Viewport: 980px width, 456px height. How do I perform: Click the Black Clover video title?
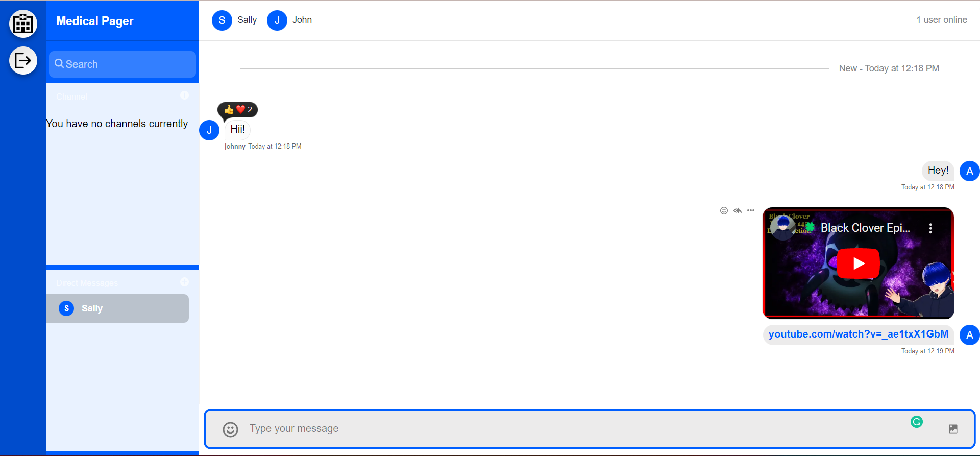tap(865, 228)
